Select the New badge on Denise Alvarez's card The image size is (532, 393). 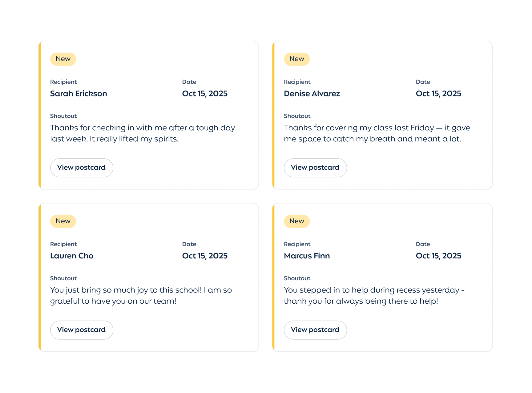297,59
